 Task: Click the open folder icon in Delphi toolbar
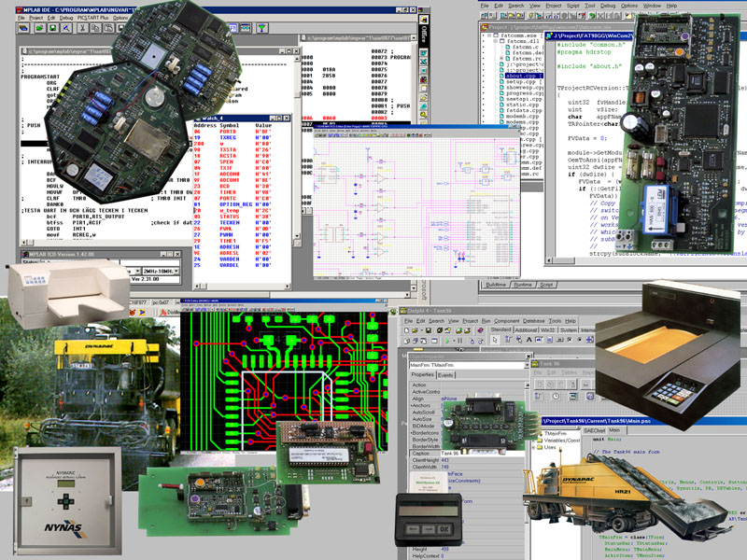(415, 330)
